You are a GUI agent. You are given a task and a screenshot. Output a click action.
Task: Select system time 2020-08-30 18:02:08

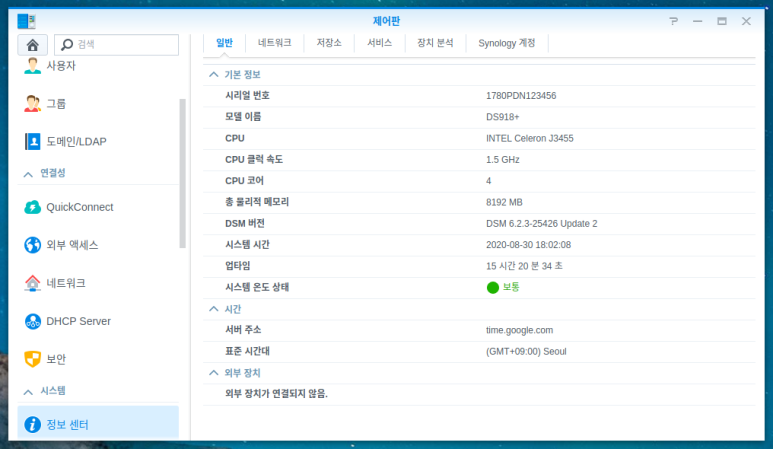[x=528, y=245]
